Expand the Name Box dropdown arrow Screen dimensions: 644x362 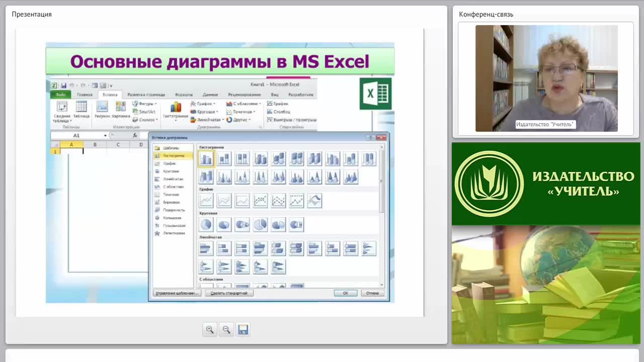105,135
